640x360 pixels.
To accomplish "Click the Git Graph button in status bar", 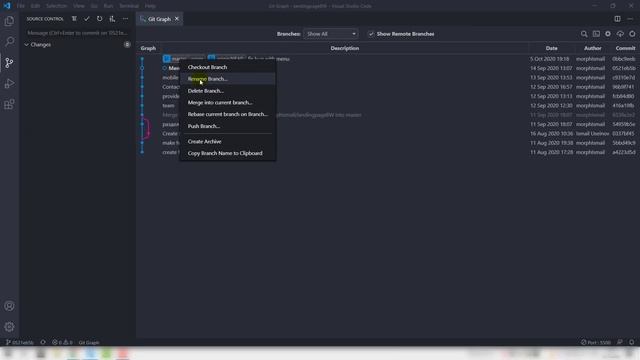I will coord(89,342).
